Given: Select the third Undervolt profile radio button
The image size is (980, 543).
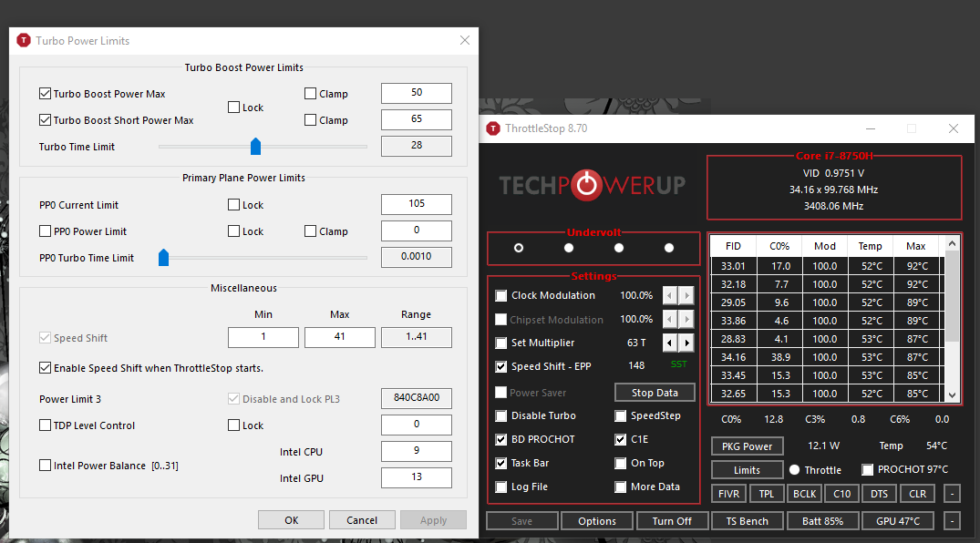Looking at the screenshot, I should pyautogui.click(x=619, y=248).
